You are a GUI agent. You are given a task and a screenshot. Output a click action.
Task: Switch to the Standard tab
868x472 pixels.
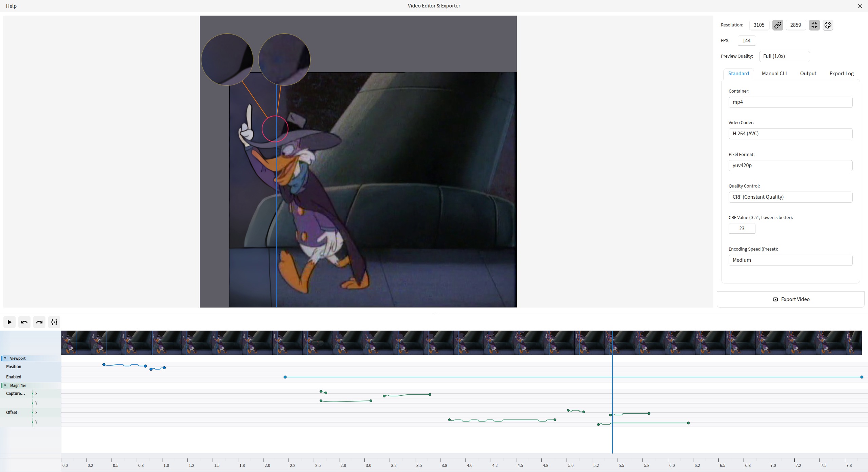(738, 74)
